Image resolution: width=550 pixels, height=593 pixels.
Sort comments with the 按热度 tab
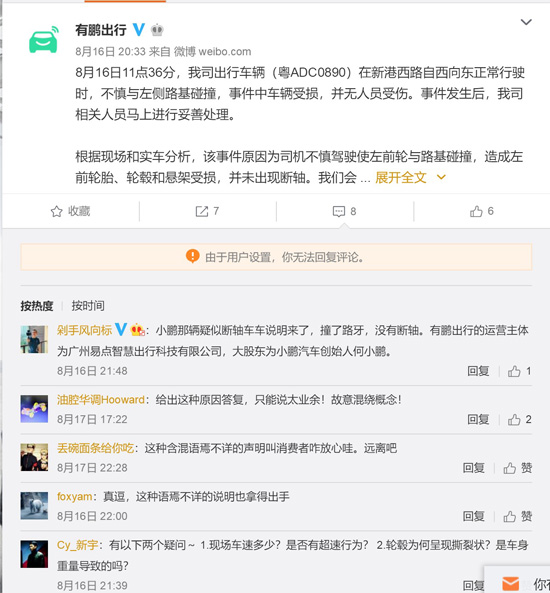pyautogui.click(x=37, y=306)
